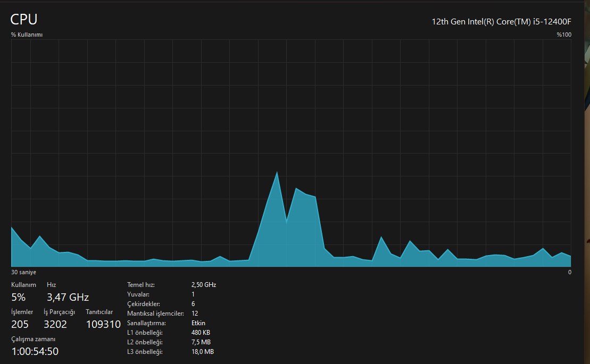Click the L1 önbelleği 480 KB value
The height and width of the screenshot is (364, 590).
tap(201, 333)
